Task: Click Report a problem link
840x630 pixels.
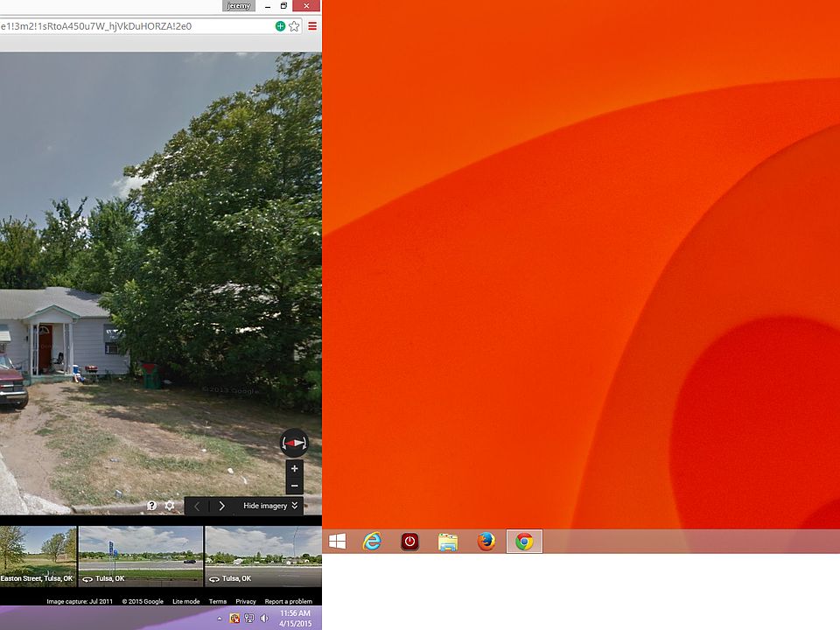Action: pyautogui.click(x=288, y=602)
